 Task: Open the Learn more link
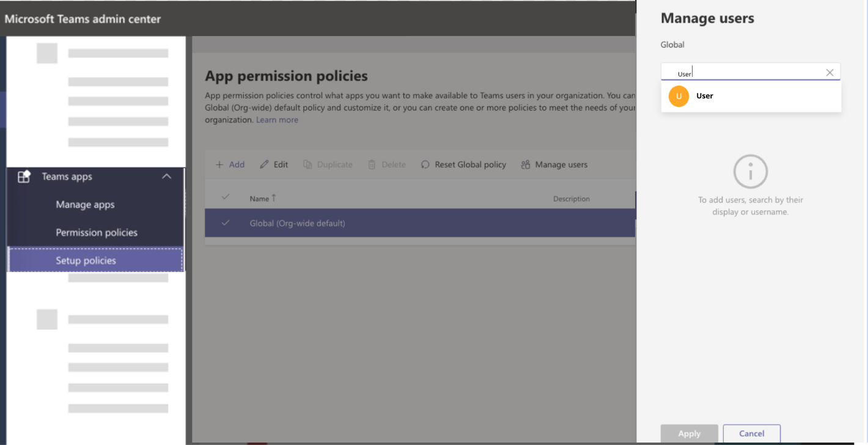tap(277, 119)
